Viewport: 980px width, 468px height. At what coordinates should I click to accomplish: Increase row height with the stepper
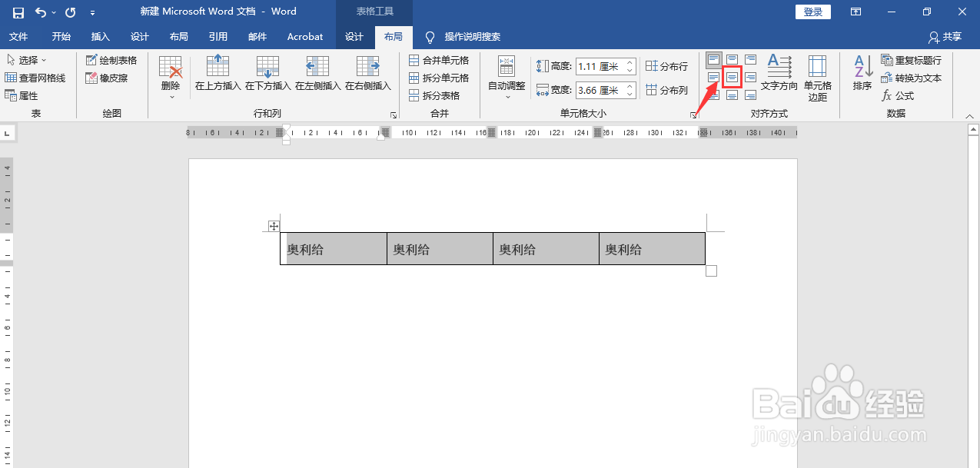coord(630,62)
